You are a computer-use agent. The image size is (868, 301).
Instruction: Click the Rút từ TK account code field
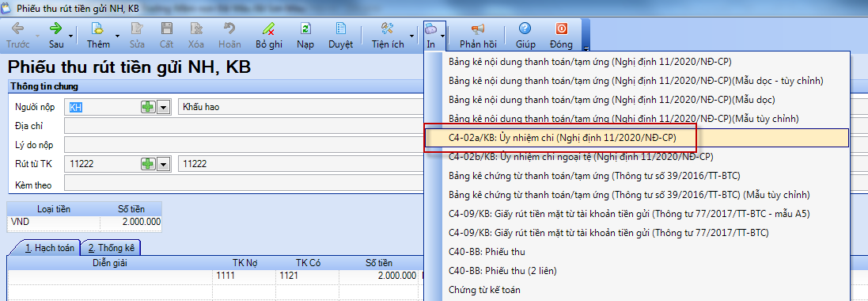click(102, 163)
